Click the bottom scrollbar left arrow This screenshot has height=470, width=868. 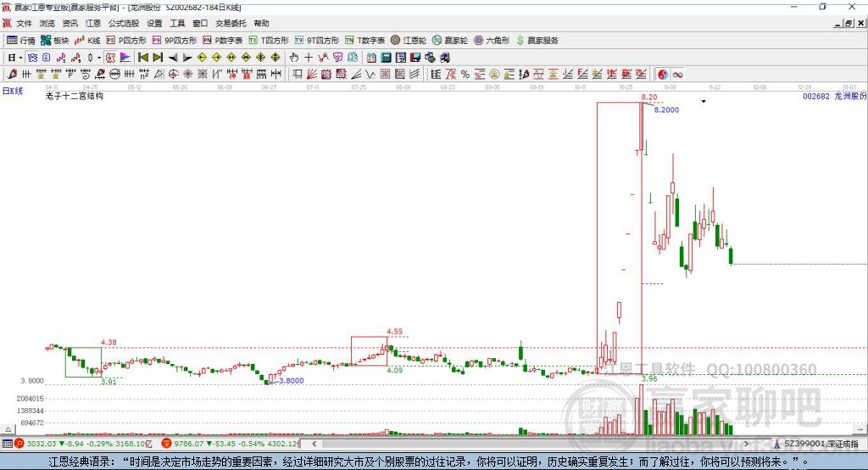click(314, 444)
